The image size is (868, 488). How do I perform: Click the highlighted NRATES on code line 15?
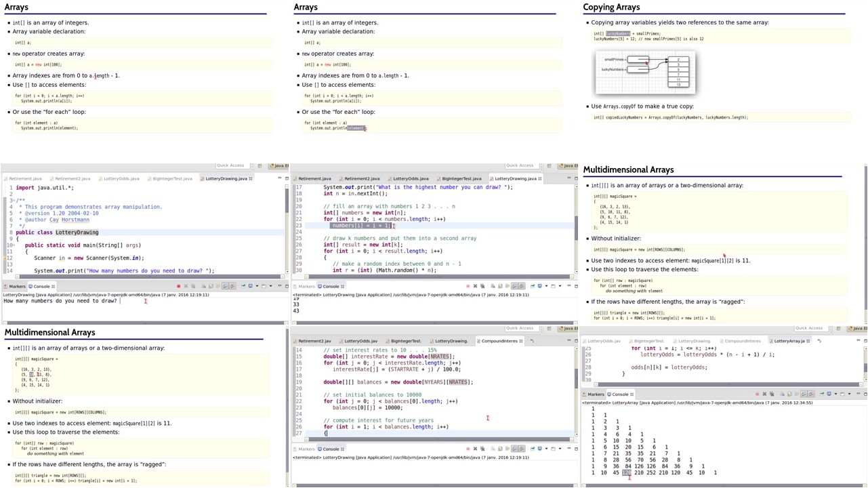click(438, 357)
